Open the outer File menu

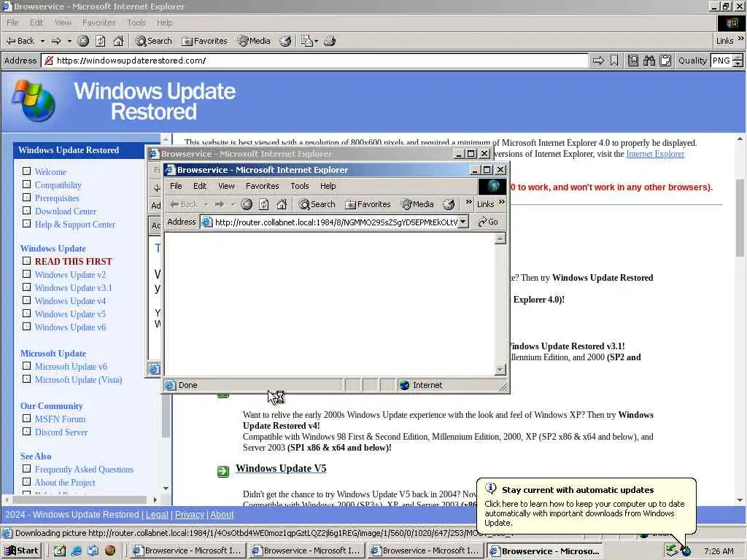12,23
